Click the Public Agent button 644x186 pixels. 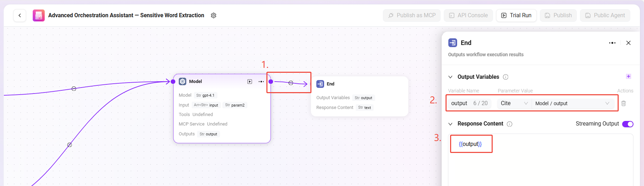point(605,15)
